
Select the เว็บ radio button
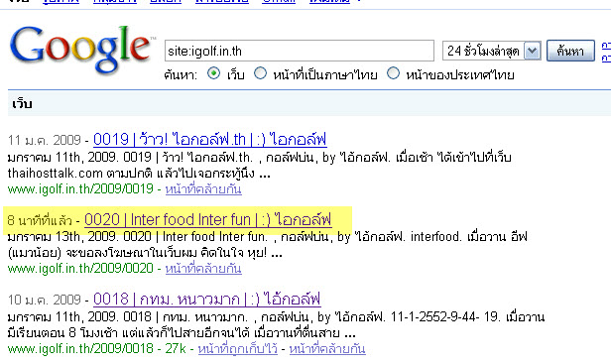tap(213, 73)
